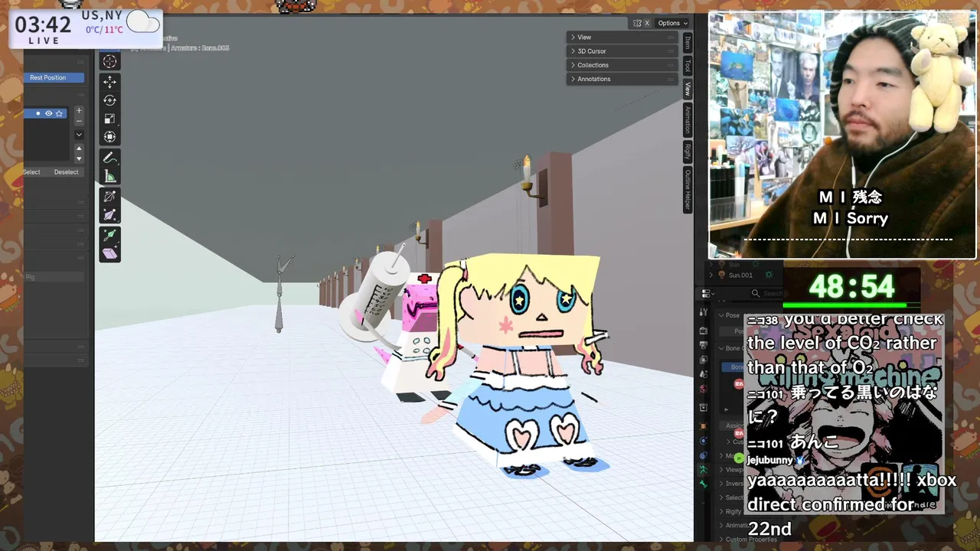Open the Render properties tab icon

click(704, 331)
